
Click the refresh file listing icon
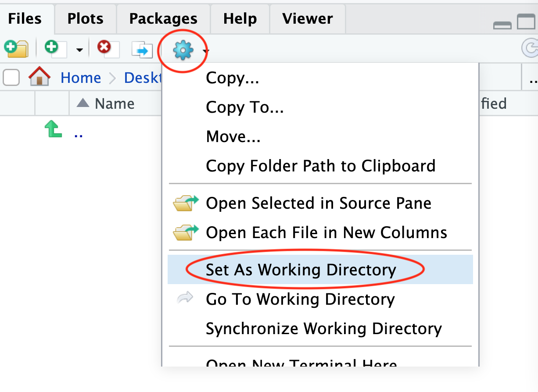pyautogui.click(x=530, y=48)
